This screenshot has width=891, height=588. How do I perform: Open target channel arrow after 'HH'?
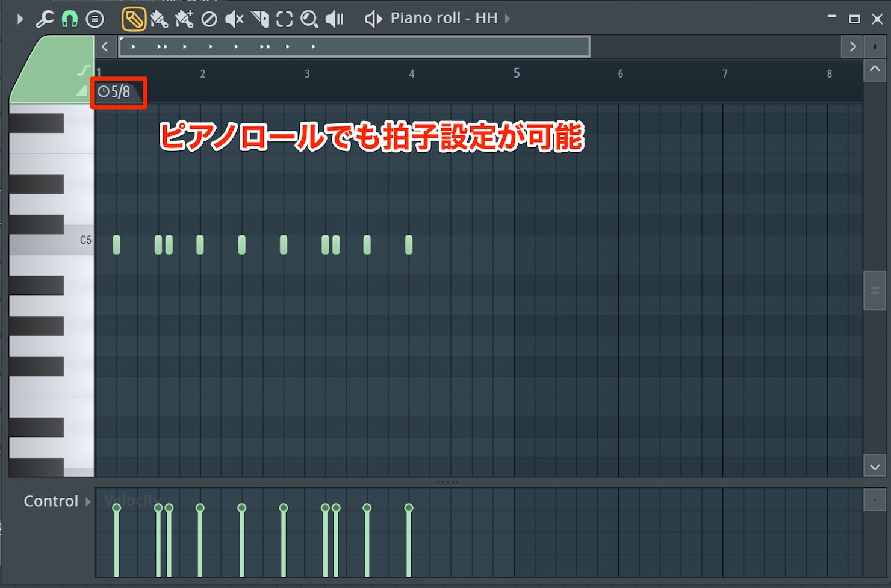point(508,19)
